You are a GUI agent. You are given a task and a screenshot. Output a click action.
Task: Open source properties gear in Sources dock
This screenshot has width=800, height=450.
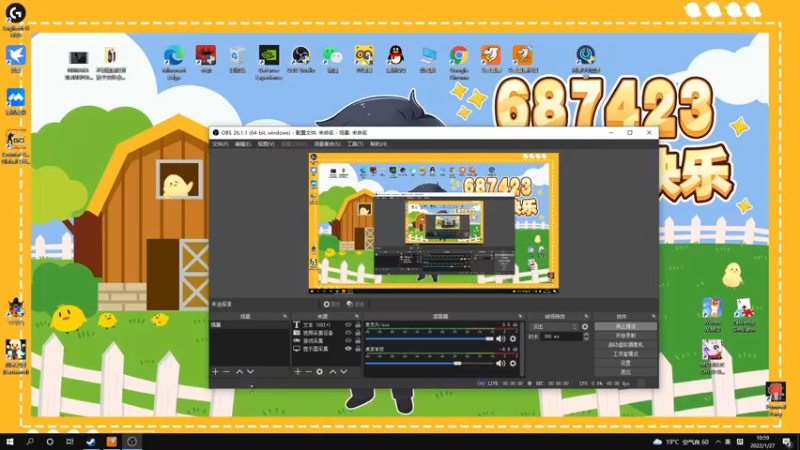(319, 372)
